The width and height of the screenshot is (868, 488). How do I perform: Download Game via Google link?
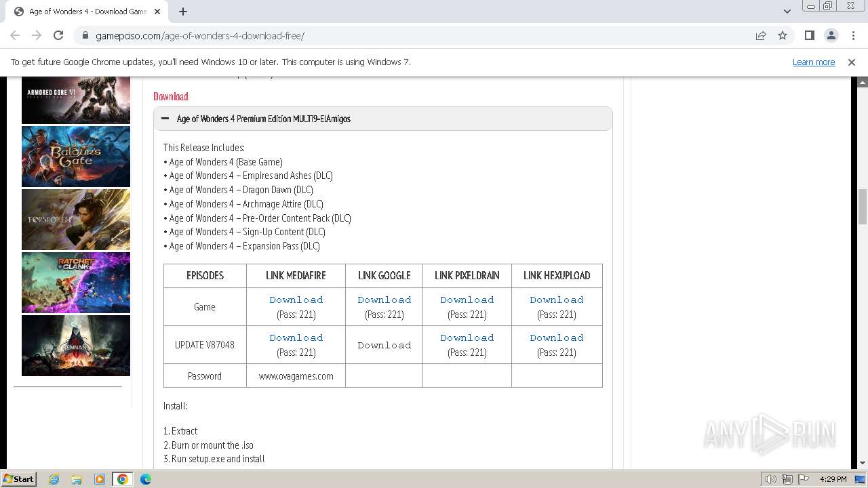(384, 300)
